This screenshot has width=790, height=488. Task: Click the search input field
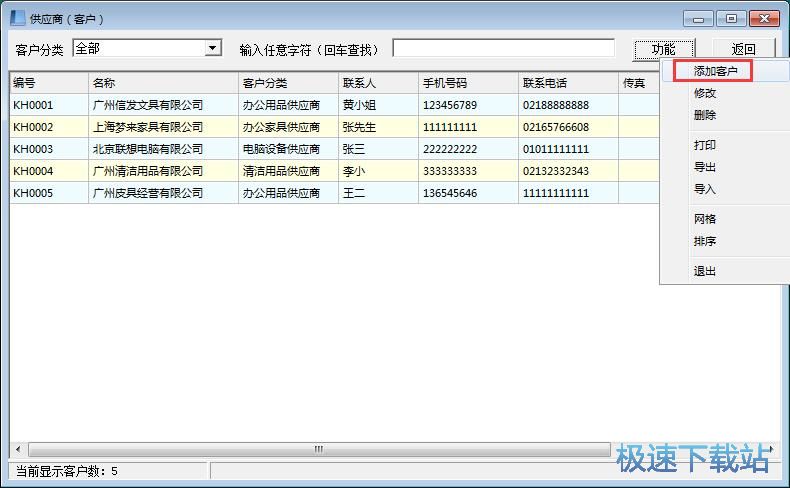pos(503,48)
